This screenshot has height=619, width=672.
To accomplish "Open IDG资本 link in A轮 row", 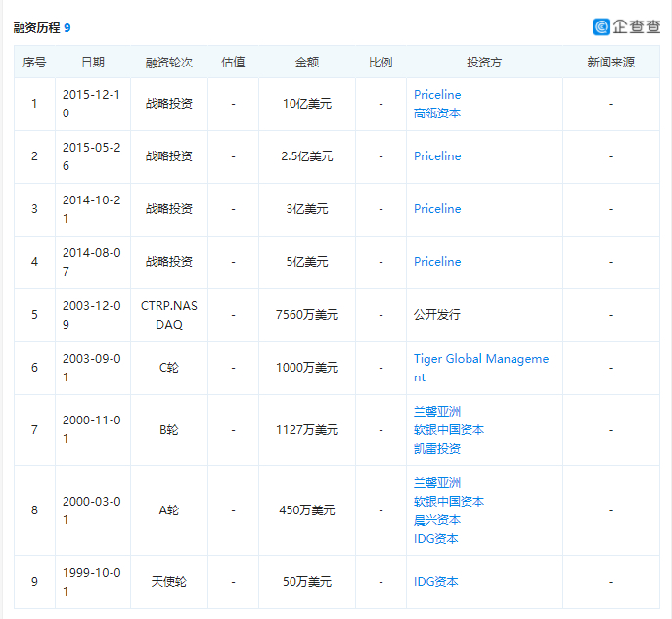I will pos(436,539).
